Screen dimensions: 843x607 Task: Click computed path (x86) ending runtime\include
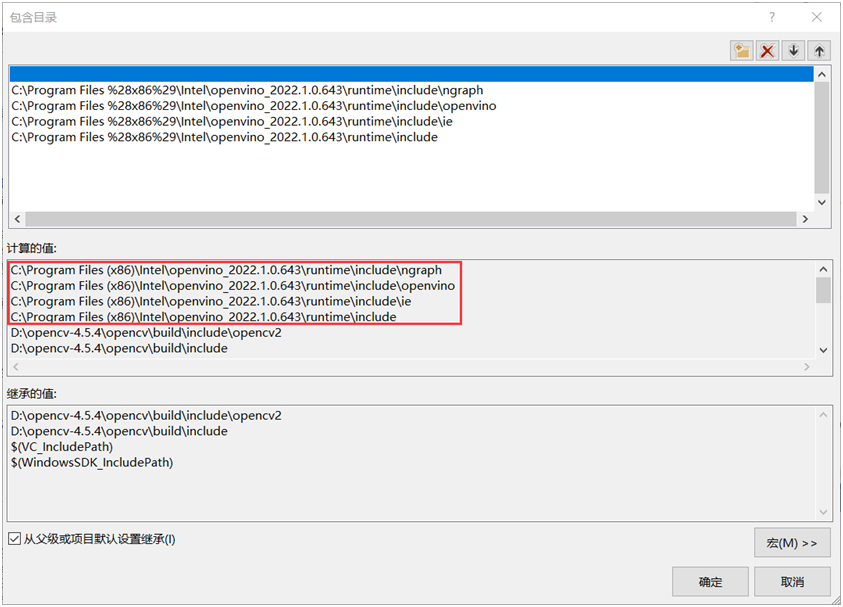[203, 317]
